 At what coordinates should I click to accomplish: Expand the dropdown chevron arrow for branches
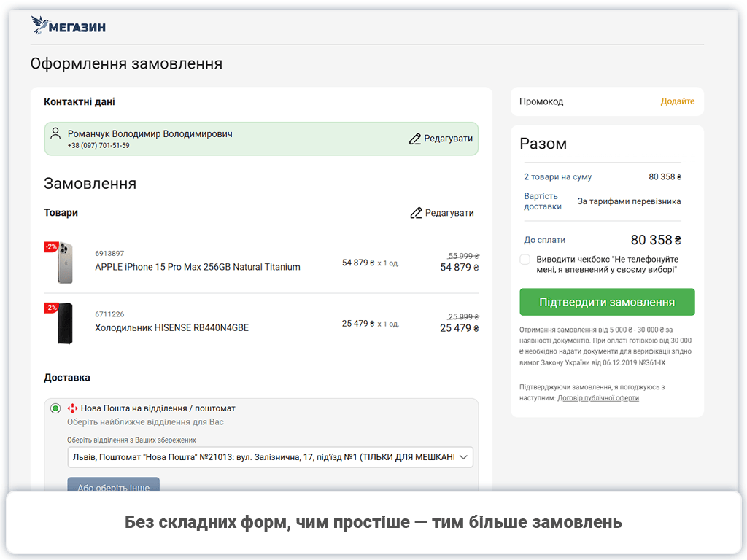pos(463,457)
